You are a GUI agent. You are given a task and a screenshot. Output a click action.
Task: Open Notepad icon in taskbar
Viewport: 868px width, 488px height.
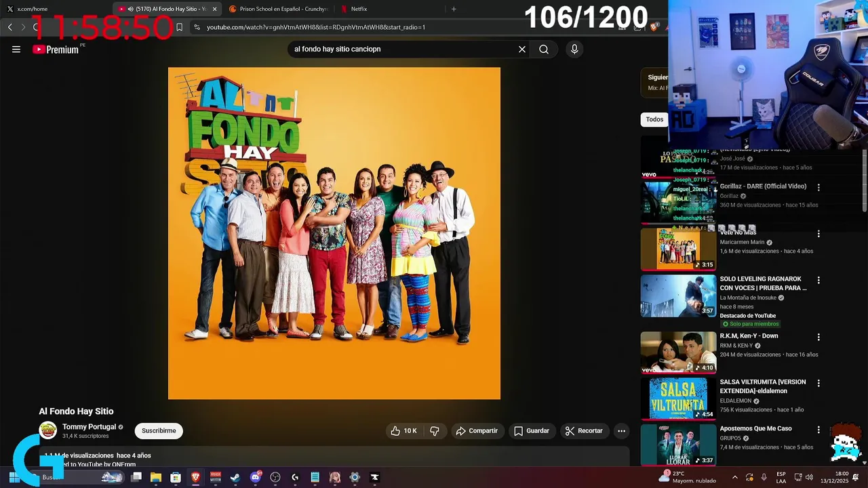(x=315, y=477)
